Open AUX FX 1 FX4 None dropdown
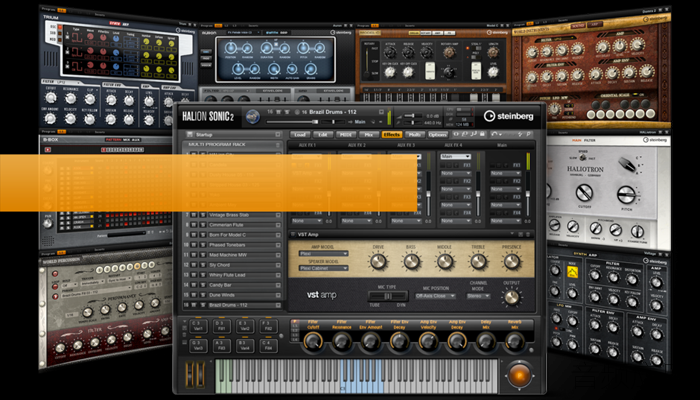700x400 pixels. (307, 221)
